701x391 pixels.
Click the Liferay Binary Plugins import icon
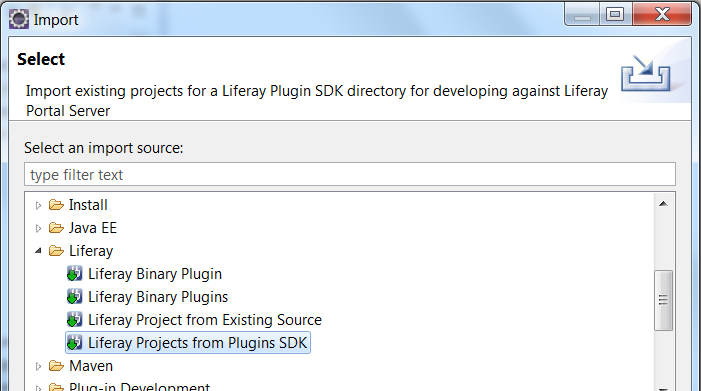(74, 297)
